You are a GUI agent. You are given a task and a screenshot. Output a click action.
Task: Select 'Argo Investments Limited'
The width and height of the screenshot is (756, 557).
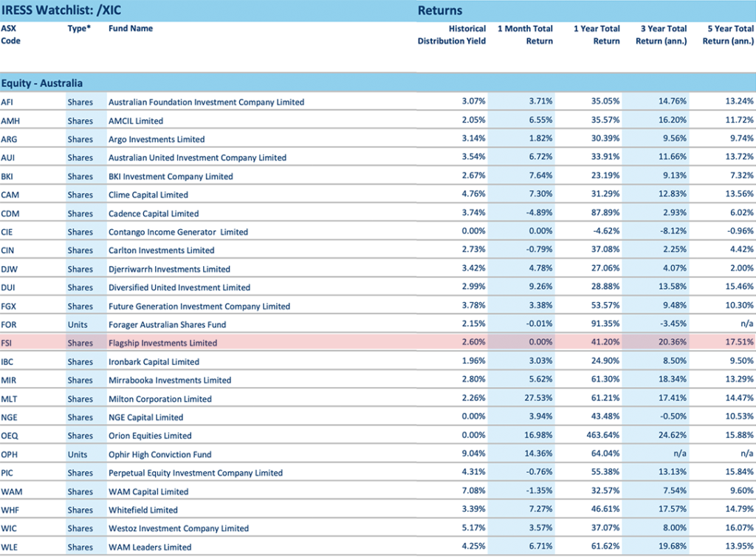tap(157, 140)
